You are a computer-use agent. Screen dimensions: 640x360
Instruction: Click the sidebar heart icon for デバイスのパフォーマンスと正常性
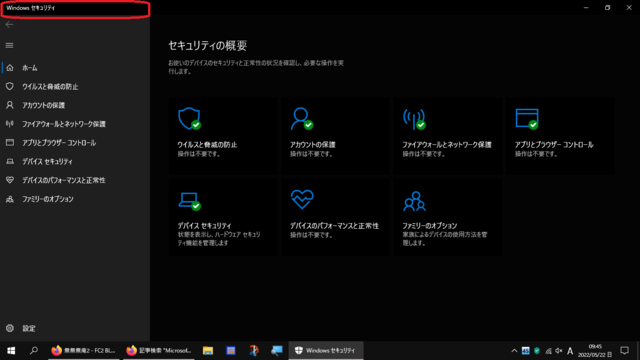pos(10,180)
